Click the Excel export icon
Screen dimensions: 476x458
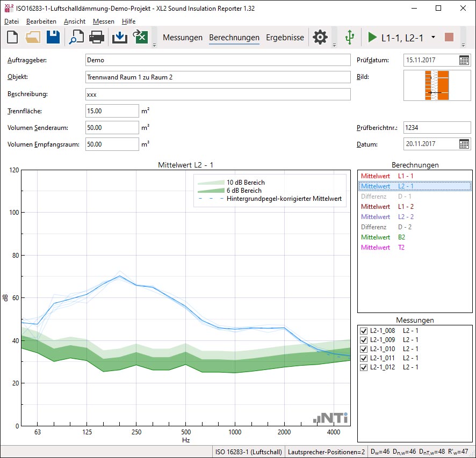(x=140, y=37)
